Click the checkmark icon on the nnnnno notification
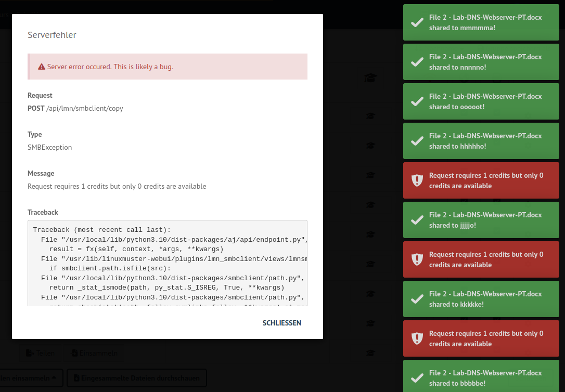Screen dimensions: 565x392 point(417,62)
